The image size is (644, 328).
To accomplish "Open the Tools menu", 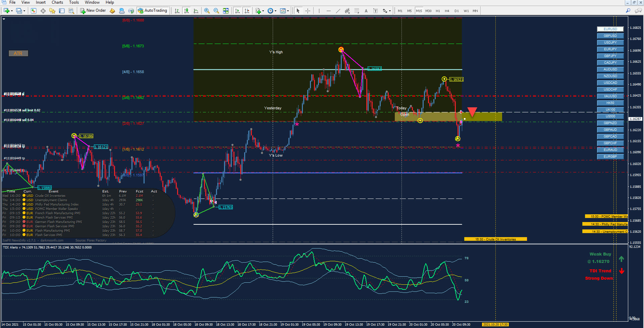I will [74, 2].
